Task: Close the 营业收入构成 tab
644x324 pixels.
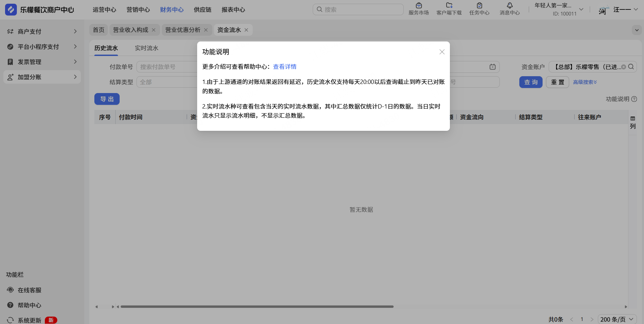Action: (154, 30)
